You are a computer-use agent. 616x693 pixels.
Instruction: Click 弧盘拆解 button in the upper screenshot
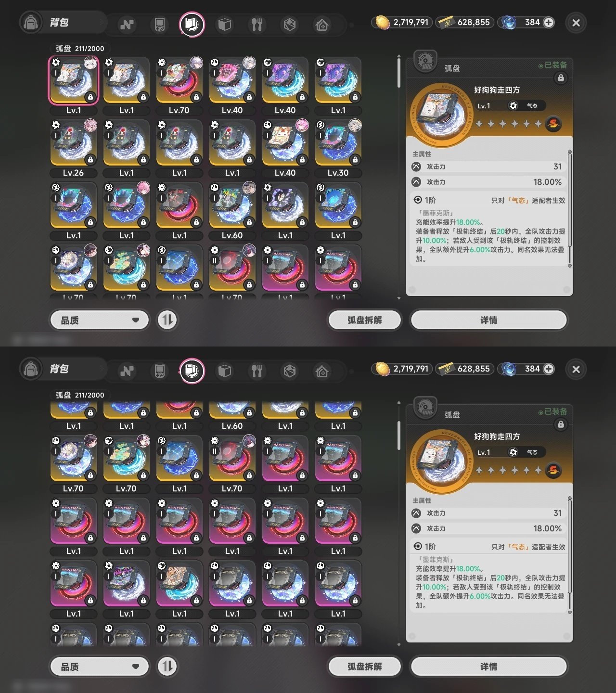click(364, 320)
